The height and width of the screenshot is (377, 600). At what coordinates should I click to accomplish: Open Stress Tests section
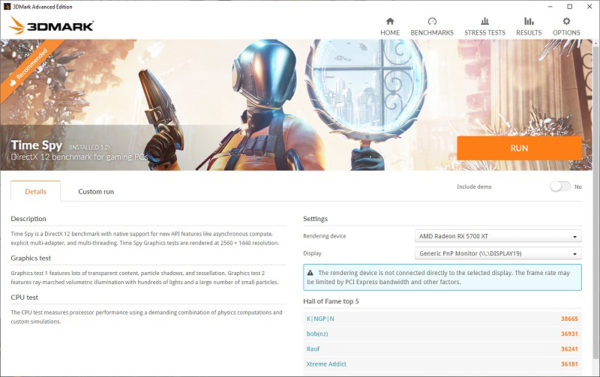coord(485,27)
